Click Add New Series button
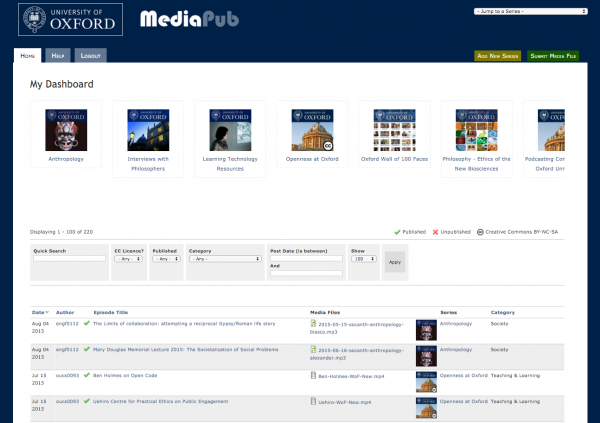600x423 pixels. (x=497, y=56)
